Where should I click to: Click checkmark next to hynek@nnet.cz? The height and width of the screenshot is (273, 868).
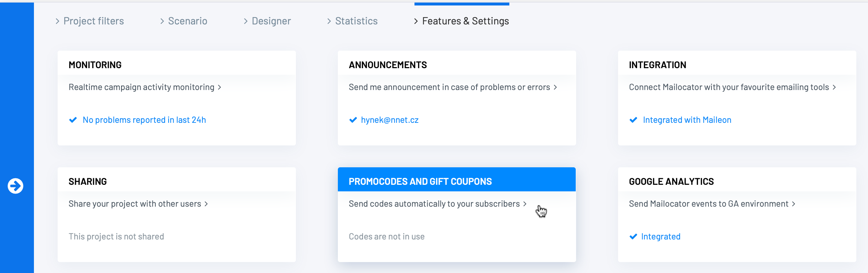353,120
